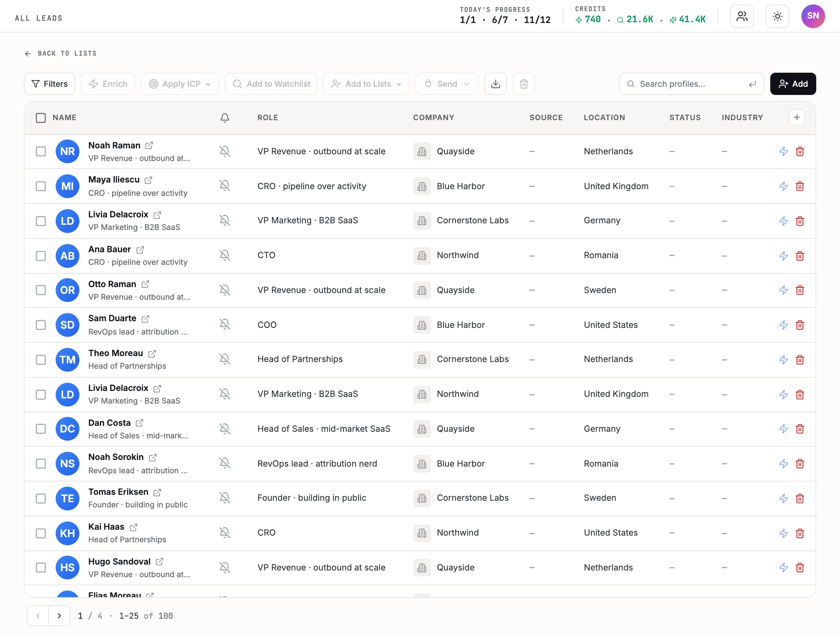Image resolution: width=840 pixels, height=638 pixels.
Task: Expand the Apply ICP dropdown
Action: (x=180, y=84)
